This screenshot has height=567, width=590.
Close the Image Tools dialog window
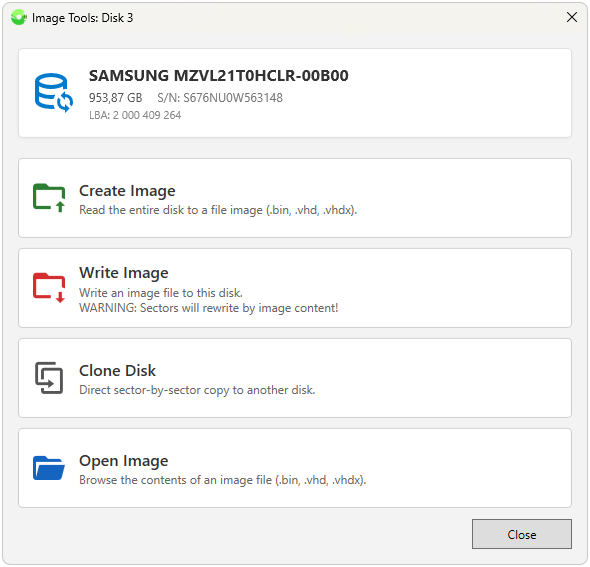[572, 17]
